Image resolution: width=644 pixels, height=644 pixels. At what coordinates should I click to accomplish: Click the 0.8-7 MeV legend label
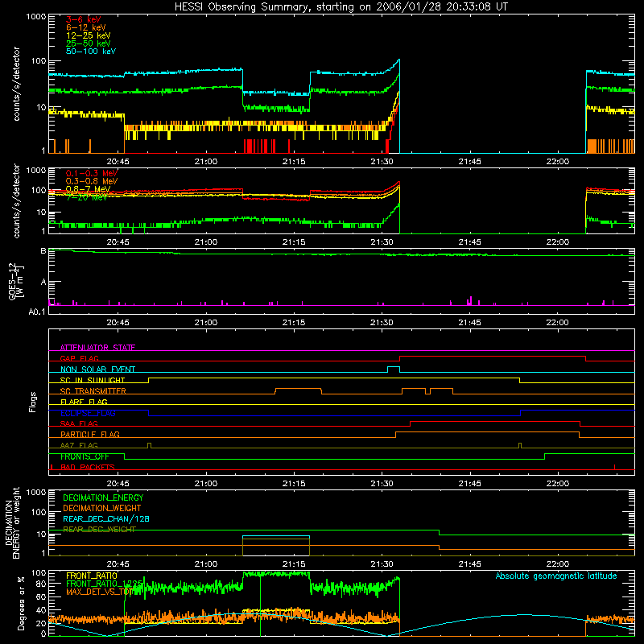(88, 189)
